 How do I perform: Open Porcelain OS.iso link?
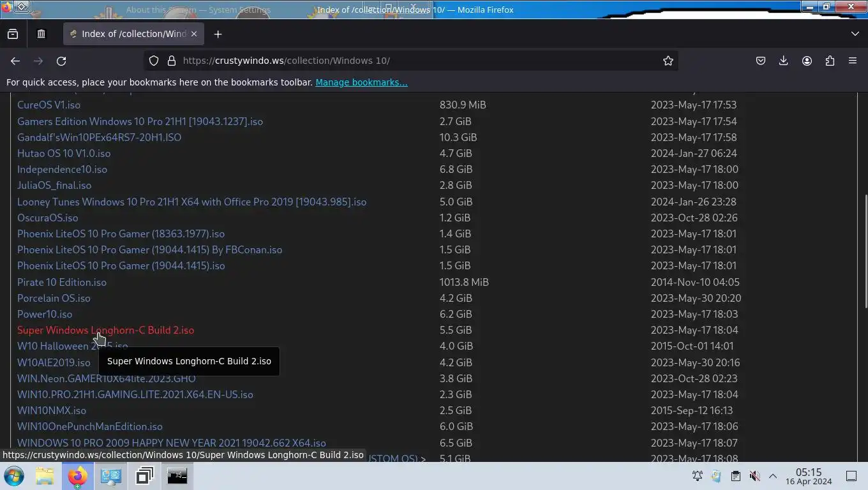pyautogui.click(x=54, y=298)
